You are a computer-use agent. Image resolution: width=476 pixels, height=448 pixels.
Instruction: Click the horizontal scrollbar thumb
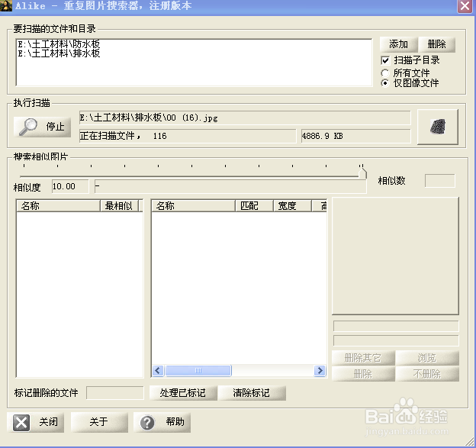198,371
